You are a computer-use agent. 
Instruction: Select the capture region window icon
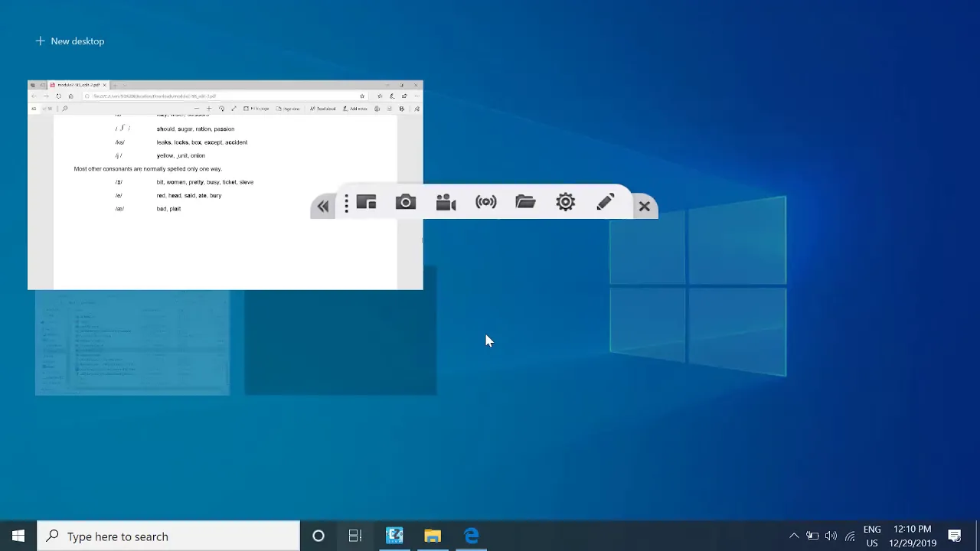(x=367, y=202)
